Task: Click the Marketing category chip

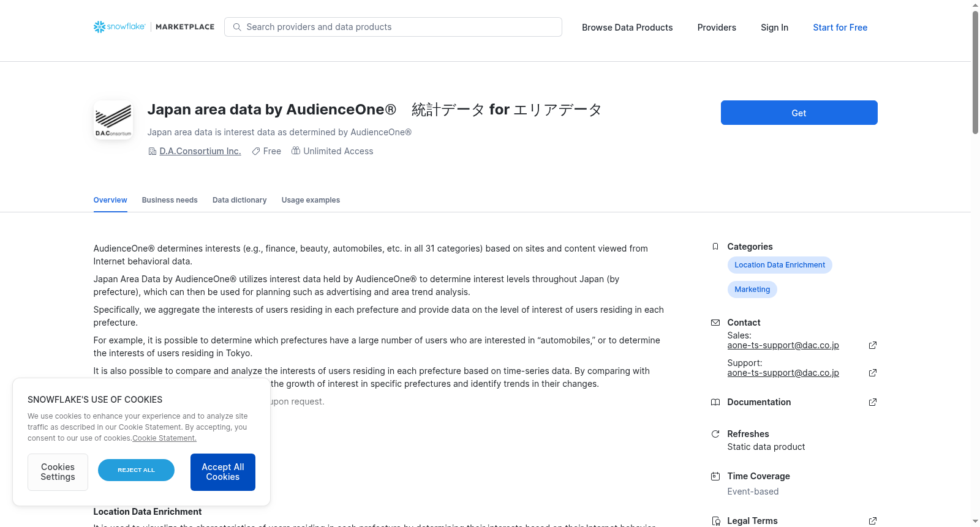Action: [x=752, y=290]
